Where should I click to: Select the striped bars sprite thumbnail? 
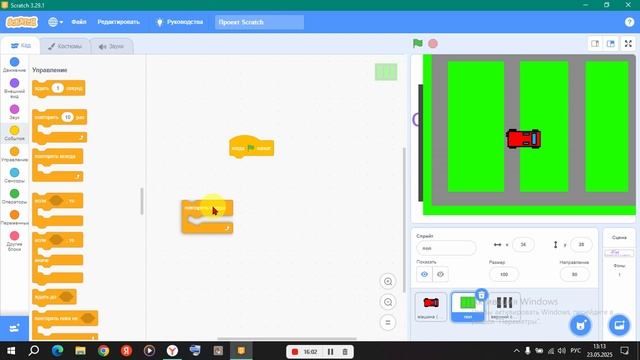504,306
